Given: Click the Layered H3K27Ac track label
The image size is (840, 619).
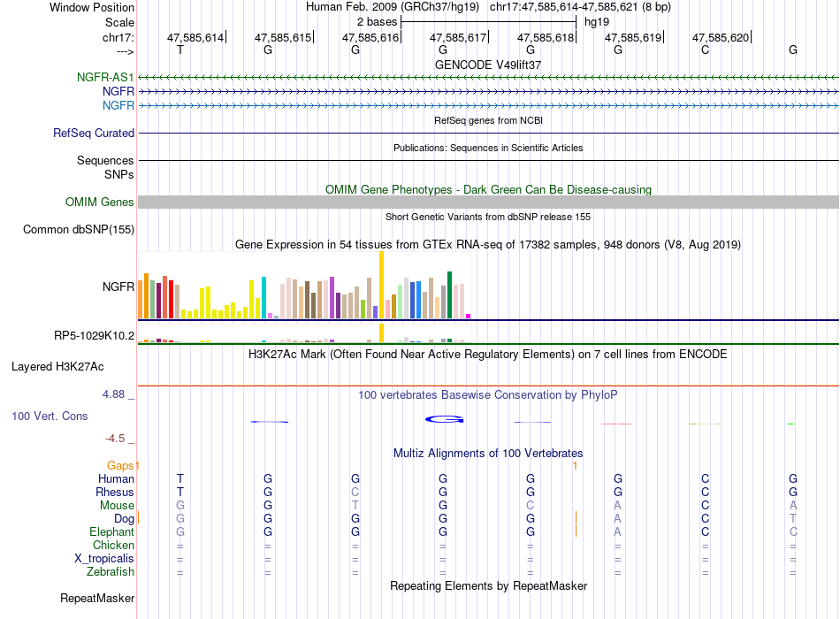Looking at the screenshot, I should [x=57, y=367].
